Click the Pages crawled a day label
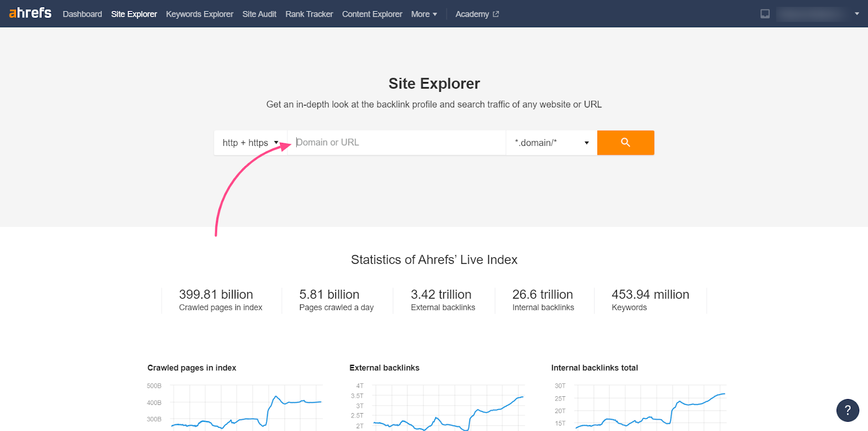Image resolution: width=868 pixels, height=431 pixels. (336, 308)
